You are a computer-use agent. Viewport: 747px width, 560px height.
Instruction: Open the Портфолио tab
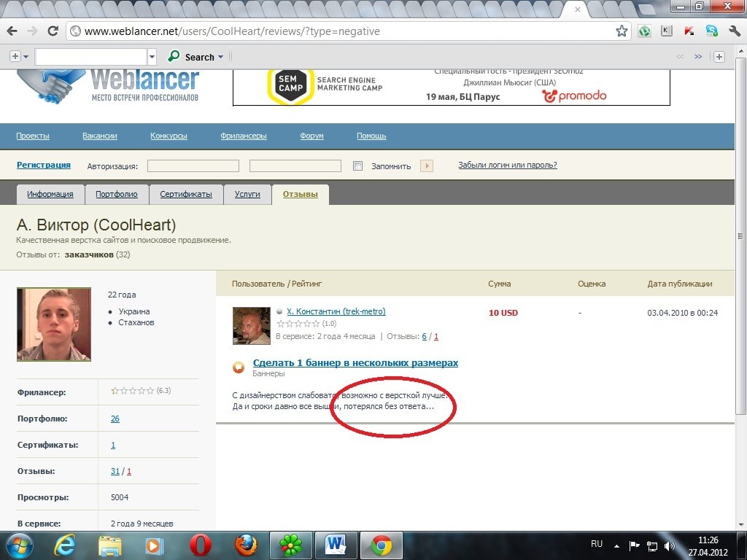[x=117, y=194]
